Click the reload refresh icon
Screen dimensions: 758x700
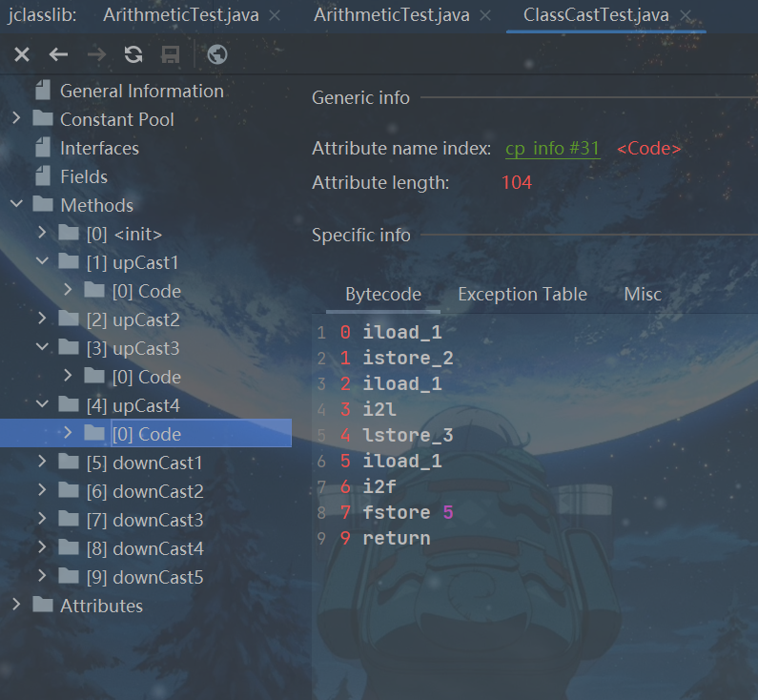tap(133, 55)
